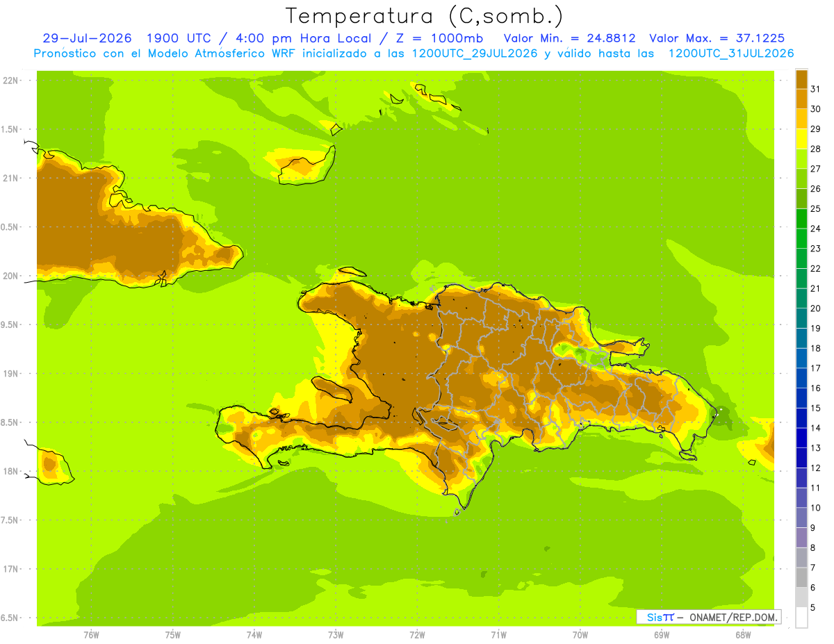Viewport: 834px width, 644px height.
Task: Click the "21N" latitude label
Action: 12,178
